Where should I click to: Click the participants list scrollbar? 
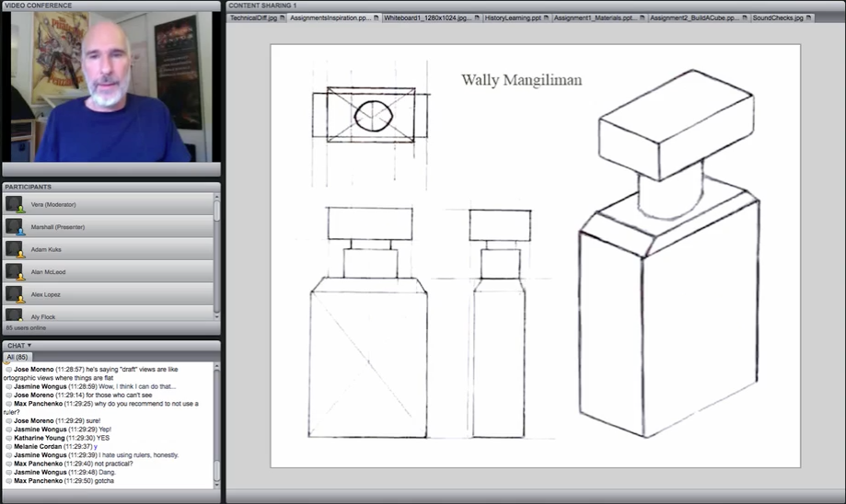(217, 211)
